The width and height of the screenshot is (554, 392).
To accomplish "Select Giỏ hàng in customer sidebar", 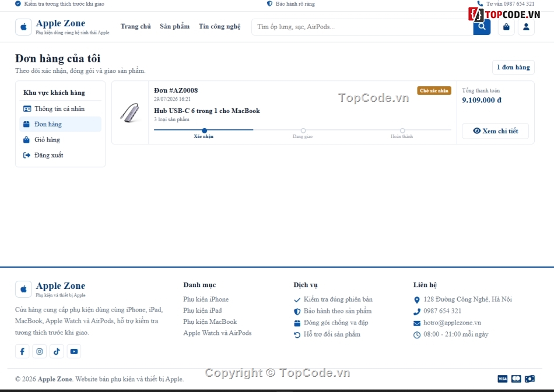I will click(61, 140).
